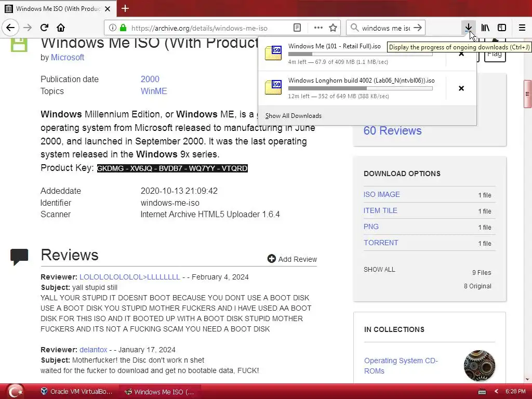Download via the TORRENT option
532x399 pixels.
click(x=381, y=243)
